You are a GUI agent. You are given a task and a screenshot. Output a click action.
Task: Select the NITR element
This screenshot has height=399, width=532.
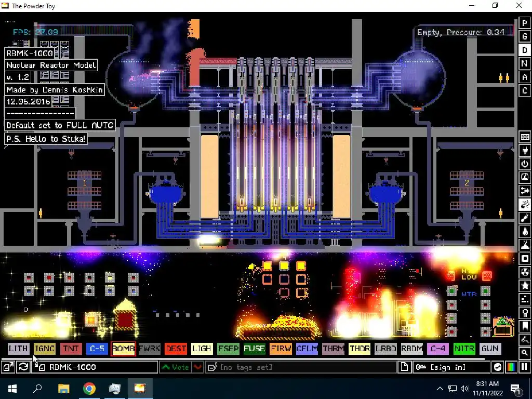click(x=464, y=349)
